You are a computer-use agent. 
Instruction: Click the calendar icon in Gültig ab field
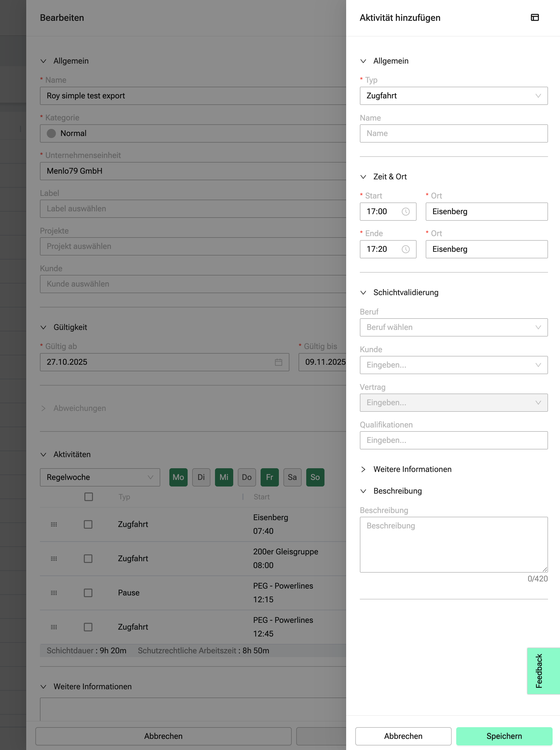(x=278, y=362)
